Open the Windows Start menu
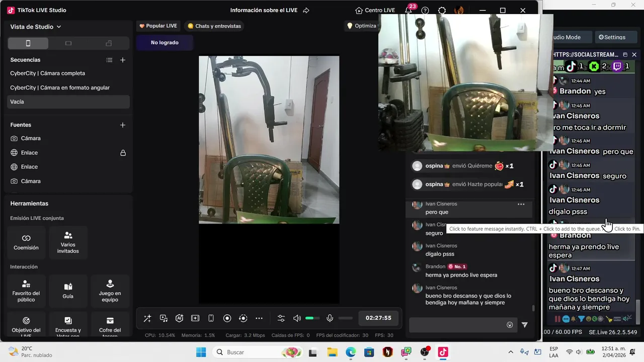 coord(201,352)
